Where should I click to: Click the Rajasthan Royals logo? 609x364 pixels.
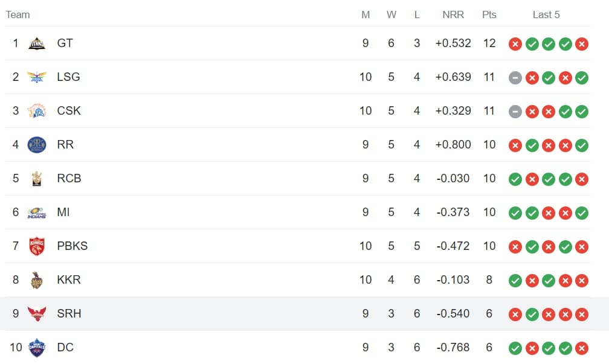coord(37,145)
